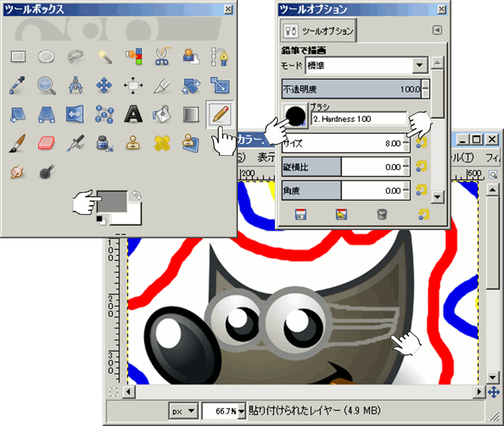Click the brush name field Hardness 100
The image size is (504, 426).
(x=359, y=119)
